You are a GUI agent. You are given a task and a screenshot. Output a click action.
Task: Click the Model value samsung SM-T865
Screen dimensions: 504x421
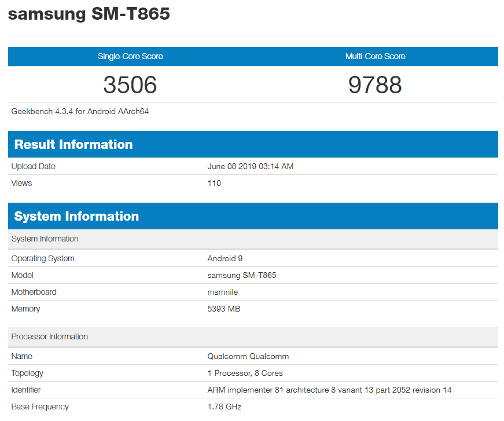(242, 275)
